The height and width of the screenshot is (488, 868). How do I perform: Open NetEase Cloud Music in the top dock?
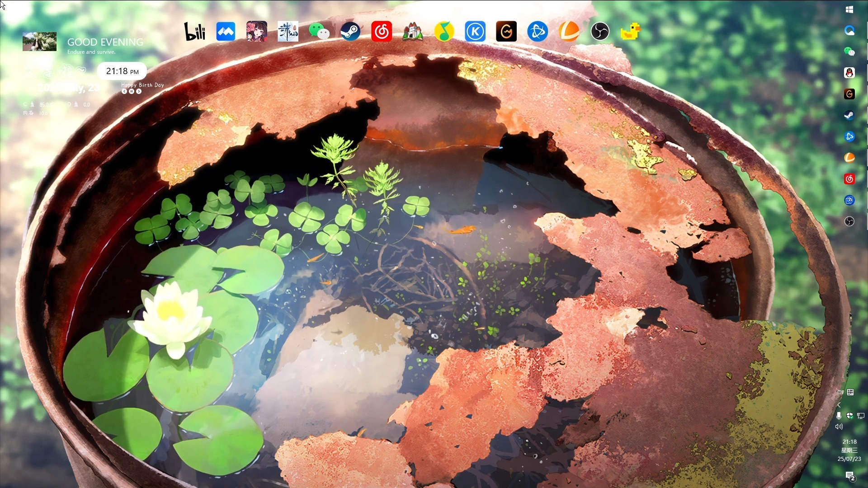[x=382, y=32]
